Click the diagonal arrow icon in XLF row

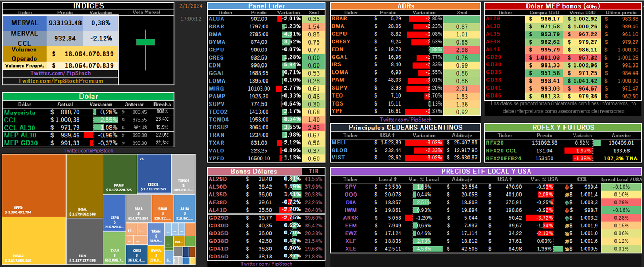coord(568,241)
